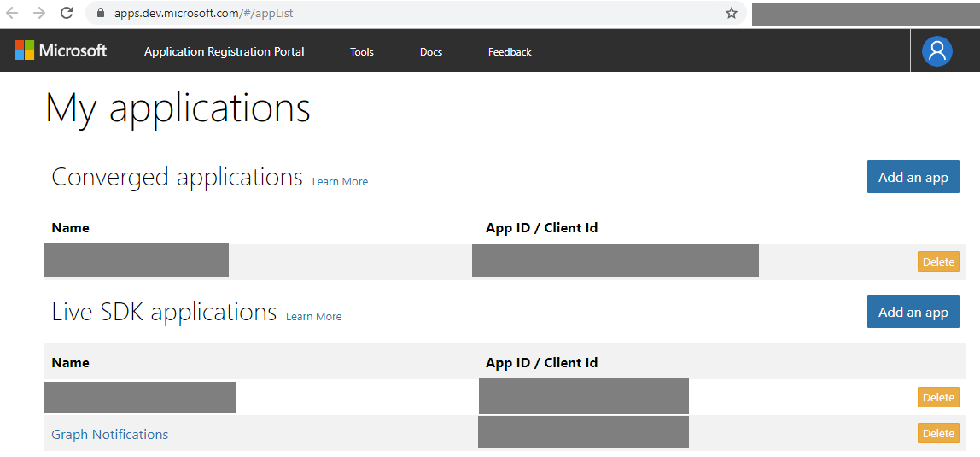Image resolution: width=980 pixels, height=457 pixels.
Task: Click the Live SDK applications heading
Action: click(164, 312)
